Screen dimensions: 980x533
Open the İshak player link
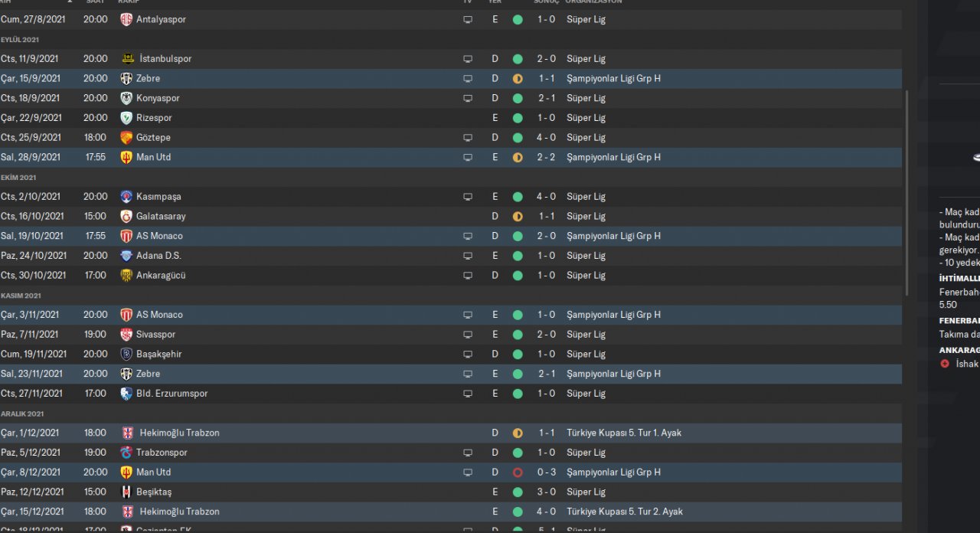click(968, 364)
